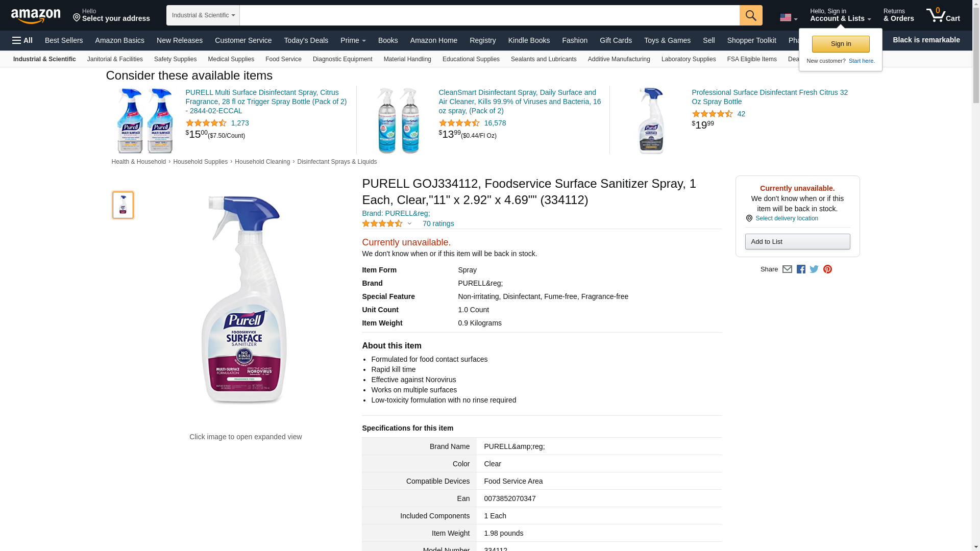Share on Pinterest icon
The image size is (980, 551).
827,269
